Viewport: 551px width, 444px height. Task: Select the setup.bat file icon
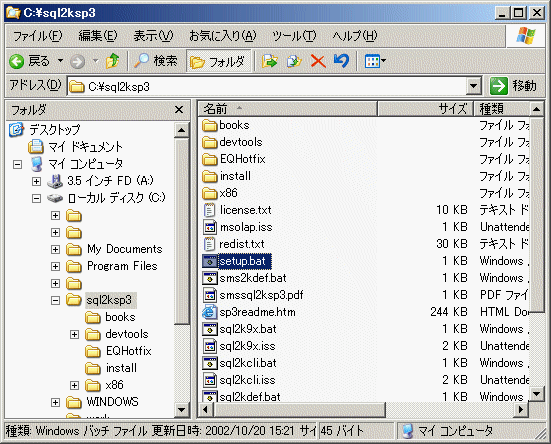point(210,261)
